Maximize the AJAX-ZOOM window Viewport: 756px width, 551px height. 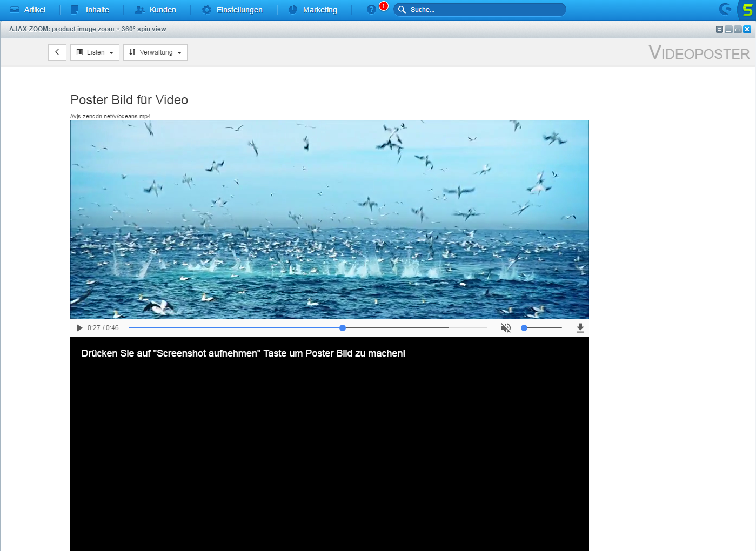(x=738, y=29)
